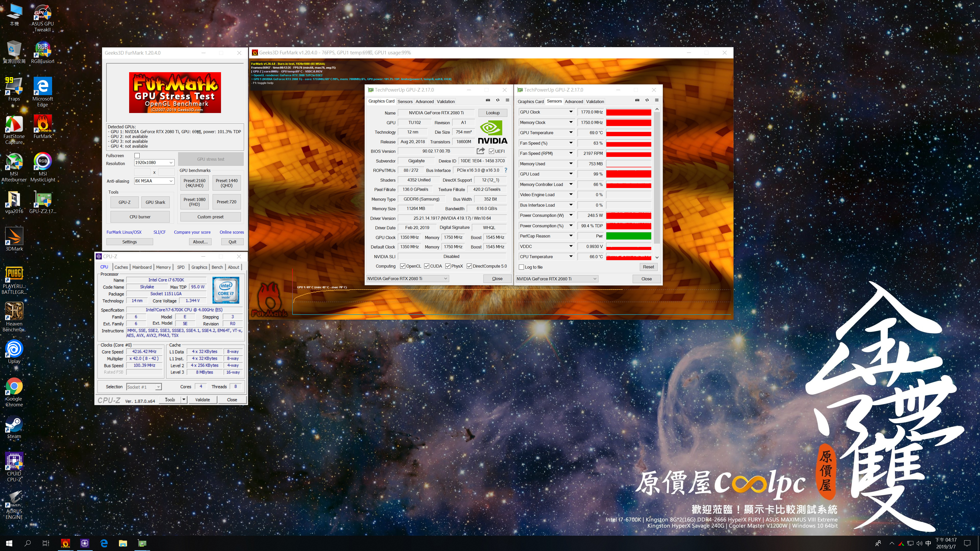This screenshot has width=980, height=551.
Task: Click the GPU-Z screenshot camera icon in Graphics Card window
Action: [x=488, y=101]
